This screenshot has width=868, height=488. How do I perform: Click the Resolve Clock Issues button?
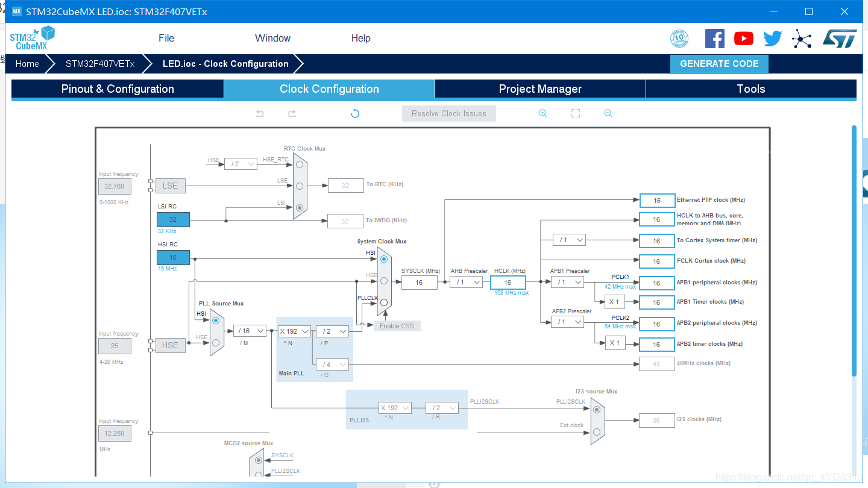[449, 113]
